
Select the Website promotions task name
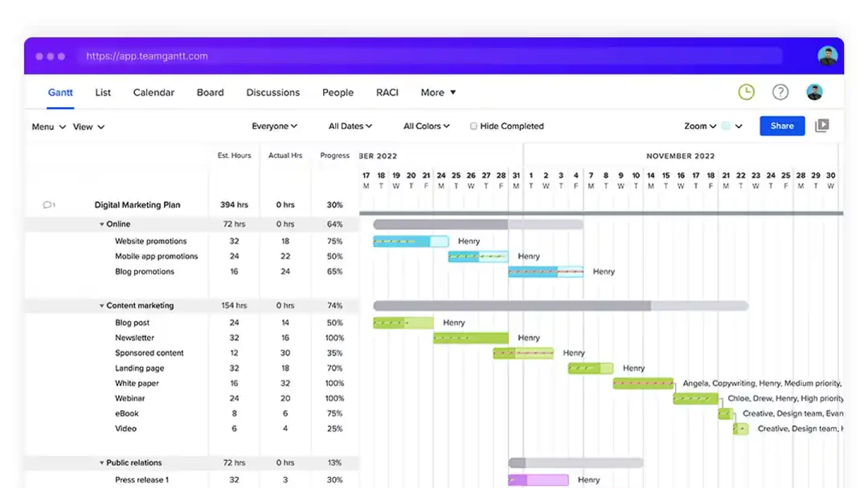[x=151, y=241]
